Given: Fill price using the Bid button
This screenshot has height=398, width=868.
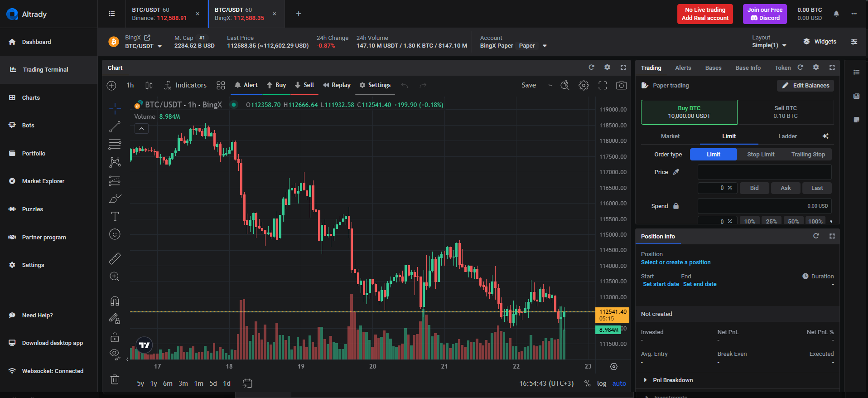Looking at the screenshot, I should click(x=754, y=188).
